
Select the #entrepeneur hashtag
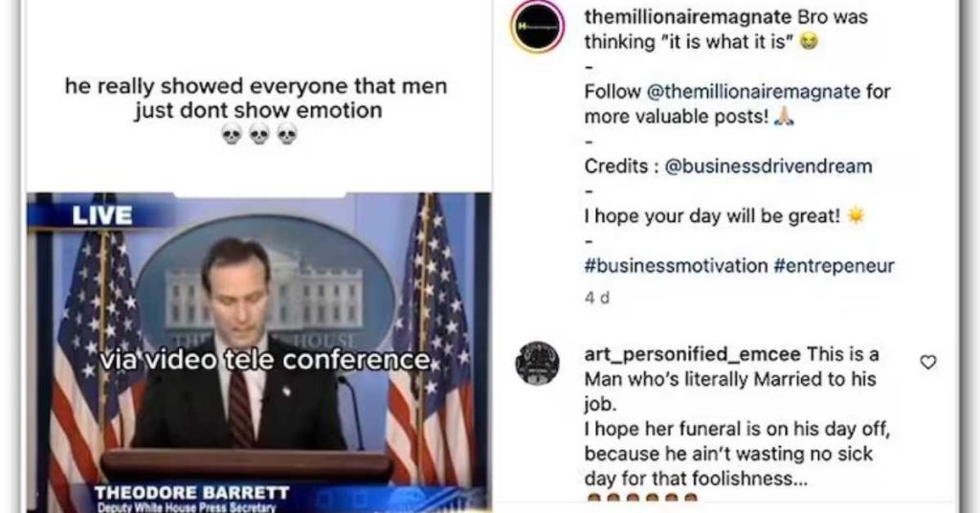[834, 266]
